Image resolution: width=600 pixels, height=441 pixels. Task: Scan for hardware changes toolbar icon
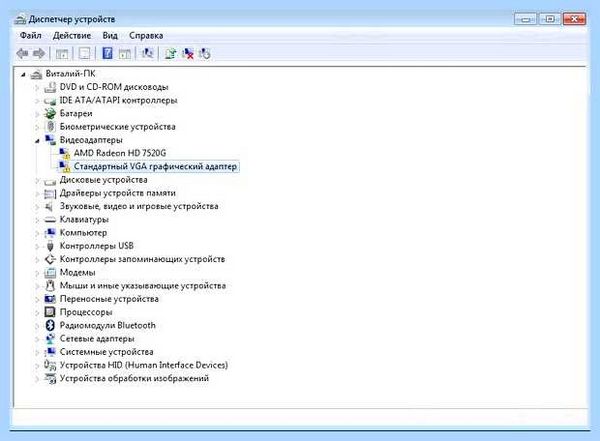click(147, 53)
